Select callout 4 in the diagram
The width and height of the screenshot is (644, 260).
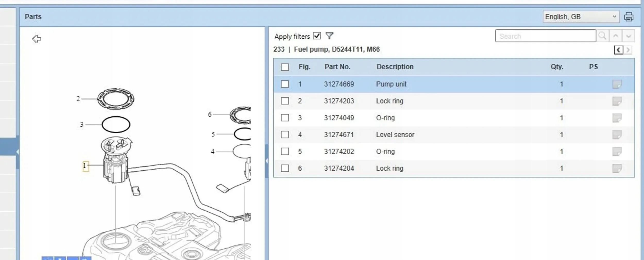coord(213,152)
